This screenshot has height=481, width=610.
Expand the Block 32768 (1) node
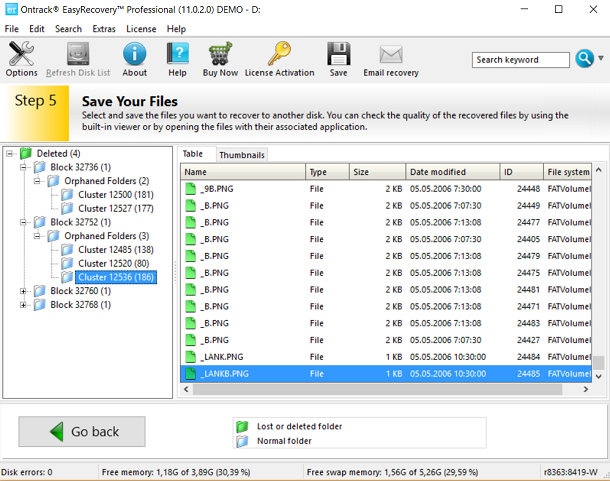tap(25, 305)
